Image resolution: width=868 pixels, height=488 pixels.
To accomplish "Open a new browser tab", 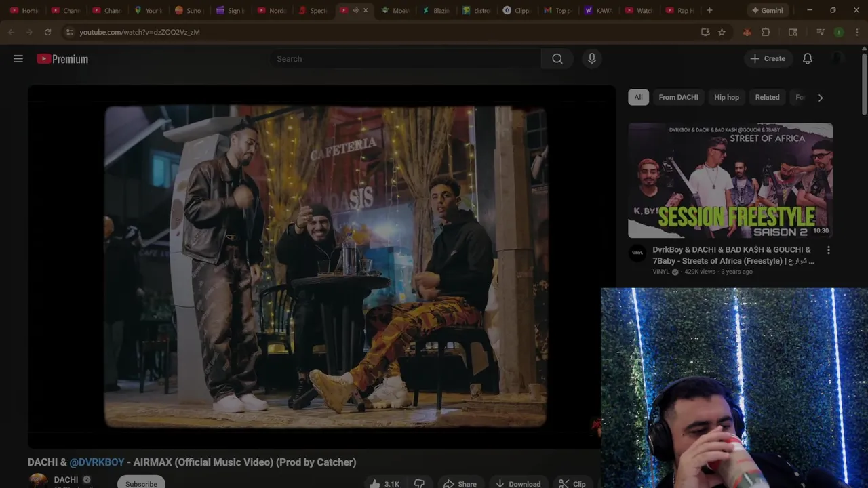I will coord(709,10).
